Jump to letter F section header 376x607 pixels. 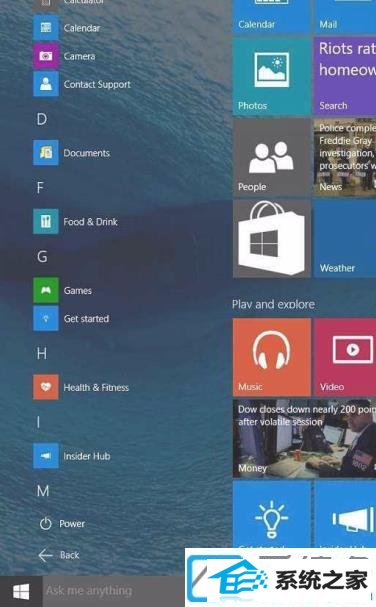pyautogui.click(x=40, y=188)
